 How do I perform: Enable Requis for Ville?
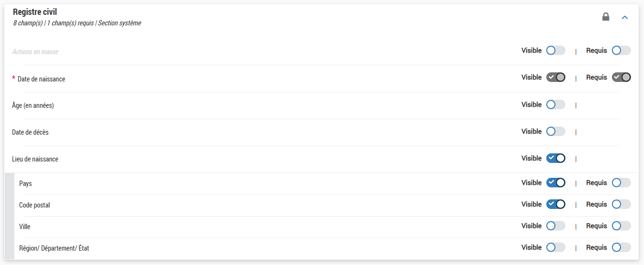click(x=621, y=226)
